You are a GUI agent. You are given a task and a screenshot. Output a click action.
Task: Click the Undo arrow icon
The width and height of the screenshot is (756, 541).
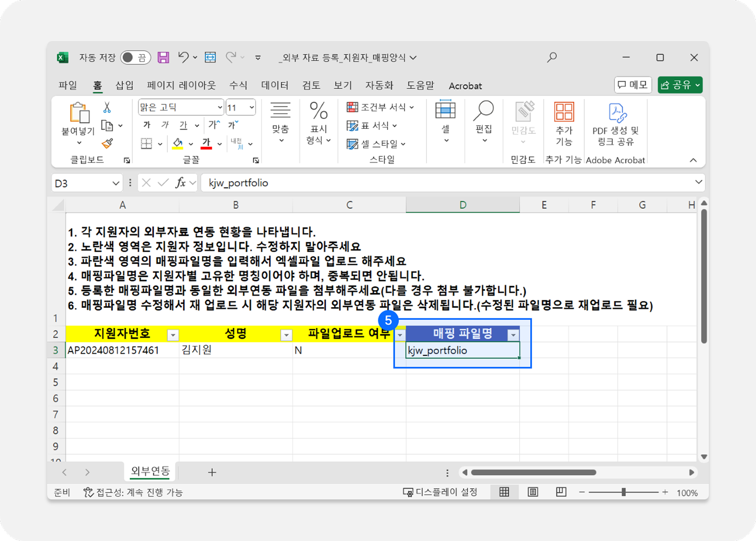point(183,57)
